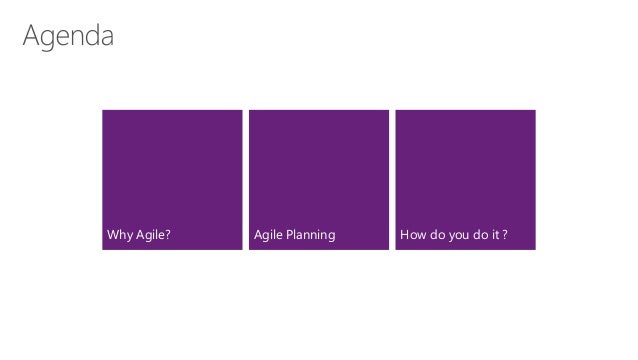The image size is (638, 360).
Task: Open the Why Agile? tile
Action: click(x=172, y=180)
